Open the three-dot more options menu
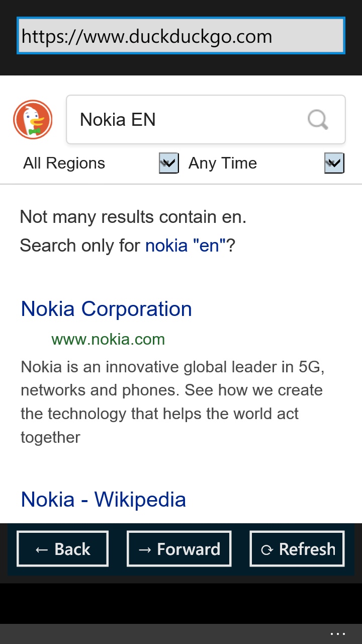362x644 pixels. tap(337, 634)
